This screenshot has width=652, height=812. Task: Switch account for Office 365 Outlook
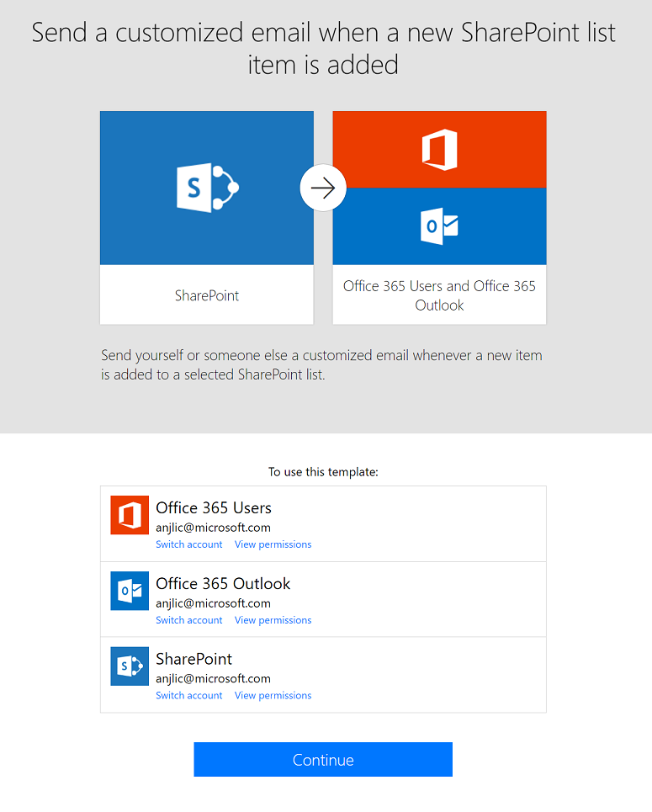coord(189,620)
